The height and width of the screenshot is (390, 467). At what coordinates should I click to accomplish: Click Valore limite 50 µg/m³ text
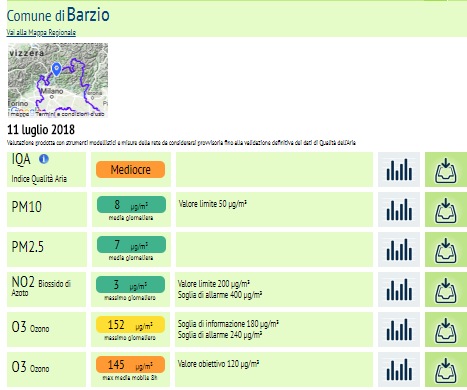pos(212,204)
